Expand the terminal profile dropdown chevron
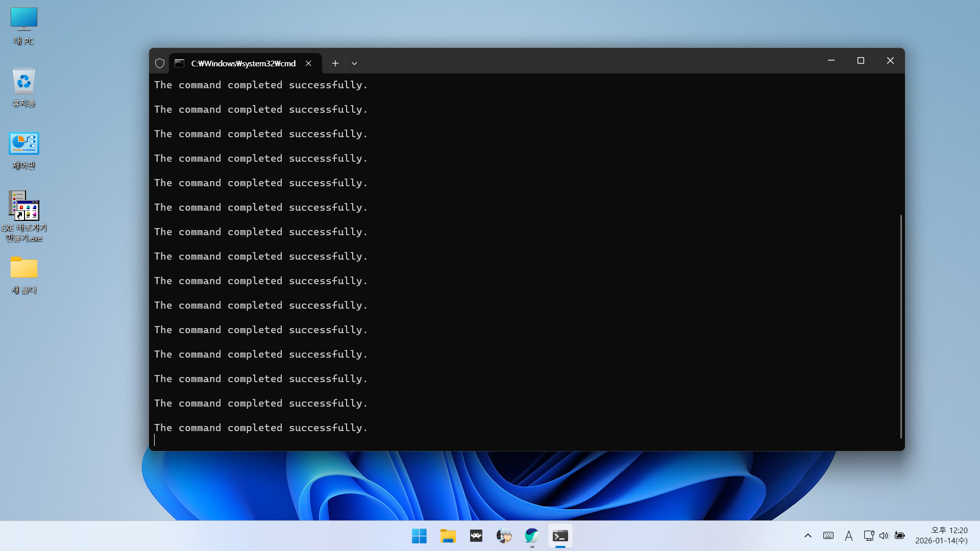The width and height of the screenshot is (980, 551). coord(354,63)
